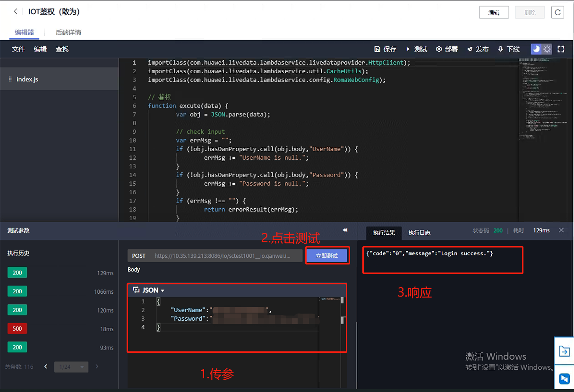This screenshot has width=574, height=392.
Task: Open the 1/24 page selector dropdown
Action: tap(71, 366)
